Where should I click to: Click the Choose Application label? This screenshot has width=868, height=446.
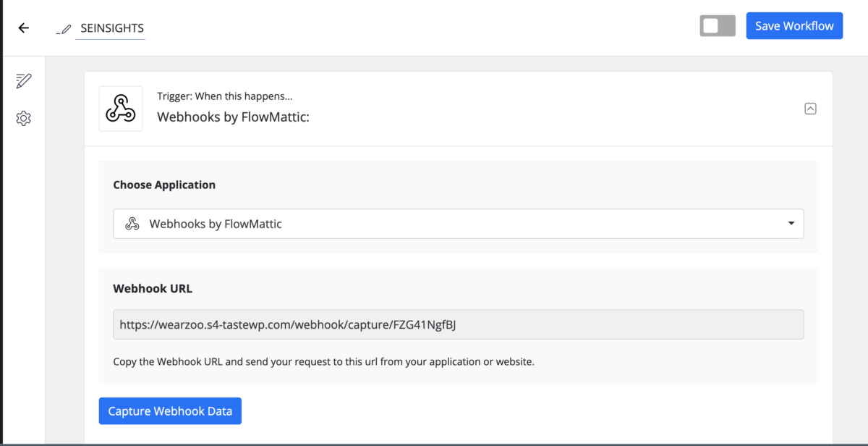(x=164, y=185)
